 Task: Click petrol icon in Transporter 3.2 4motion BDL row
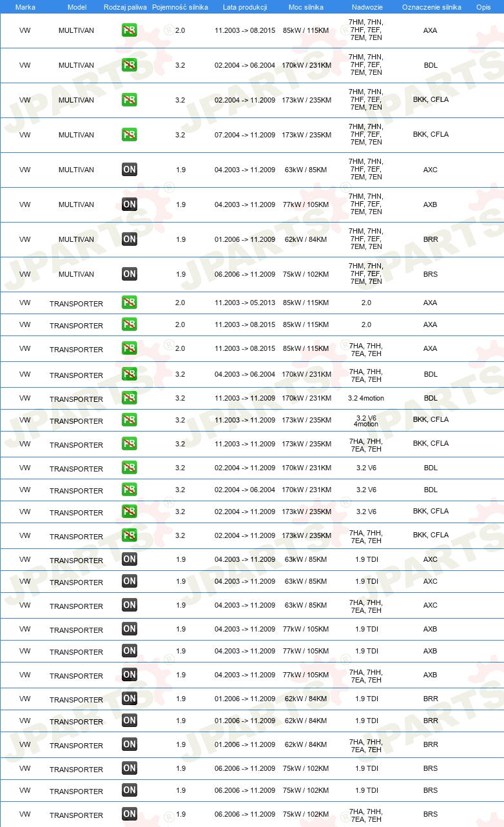tap(130, 398)
